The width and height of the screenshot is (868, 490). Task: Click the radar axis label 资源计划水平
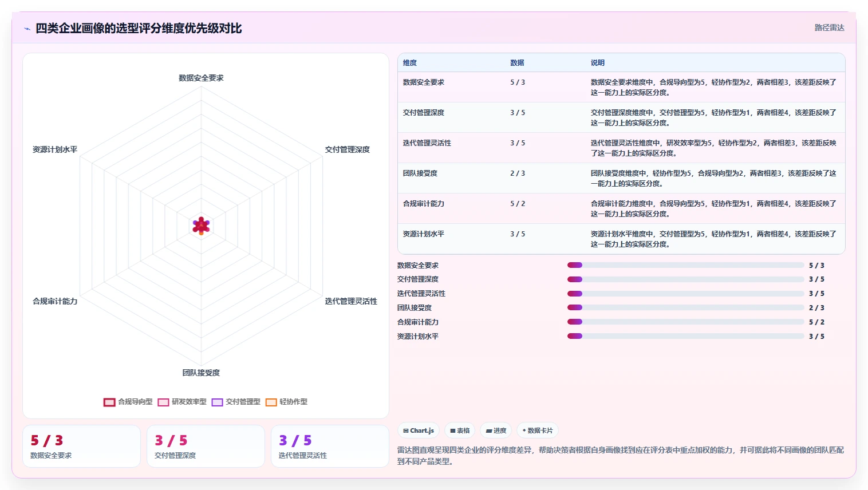(55, 149)
